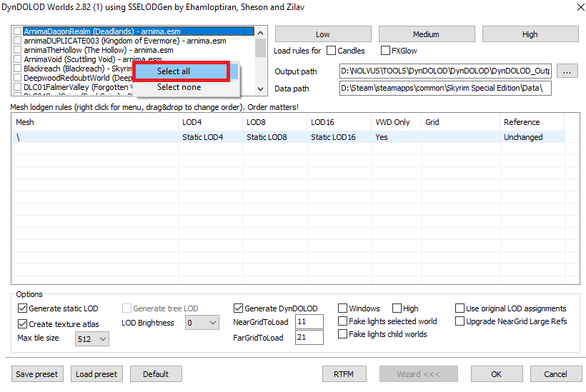The width and height of the screenshot is (586, 392).
Task: Check arnimaTheHollow (The Hollow) worldspace
Action: point(17,50)
